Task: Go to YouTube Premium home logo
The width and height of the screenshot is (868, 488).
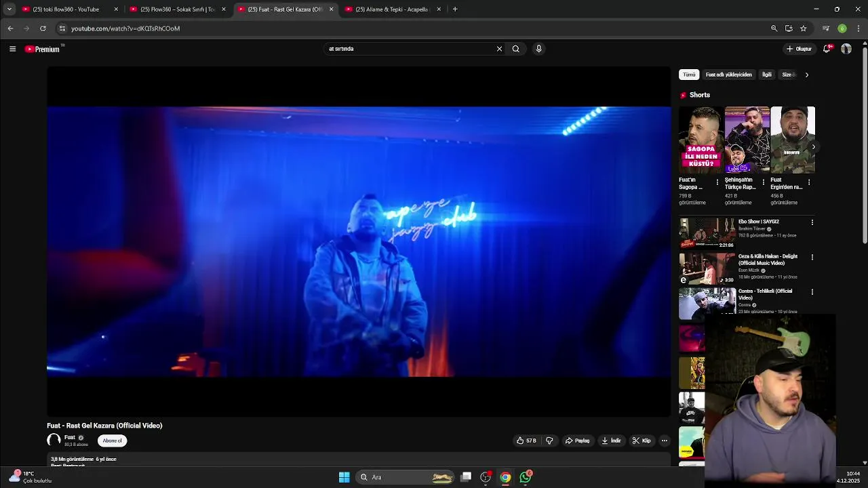Action: [x=42, y=49]
